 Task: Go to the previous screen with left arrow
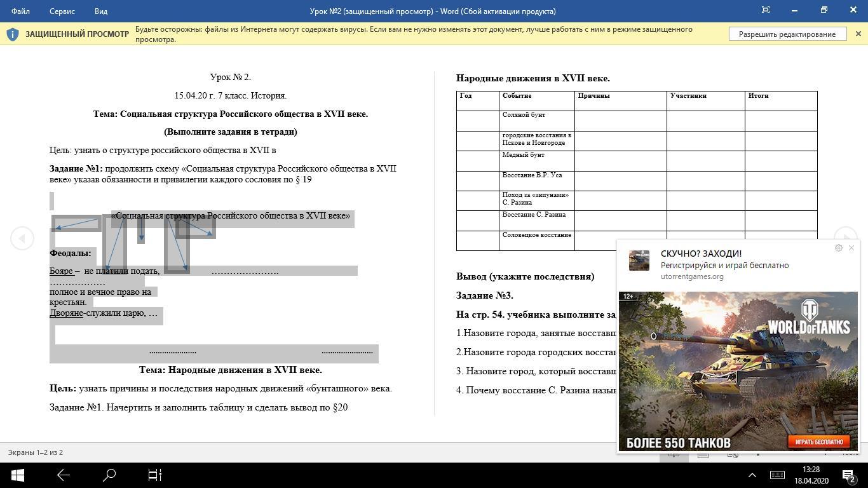tap(22, 238)
